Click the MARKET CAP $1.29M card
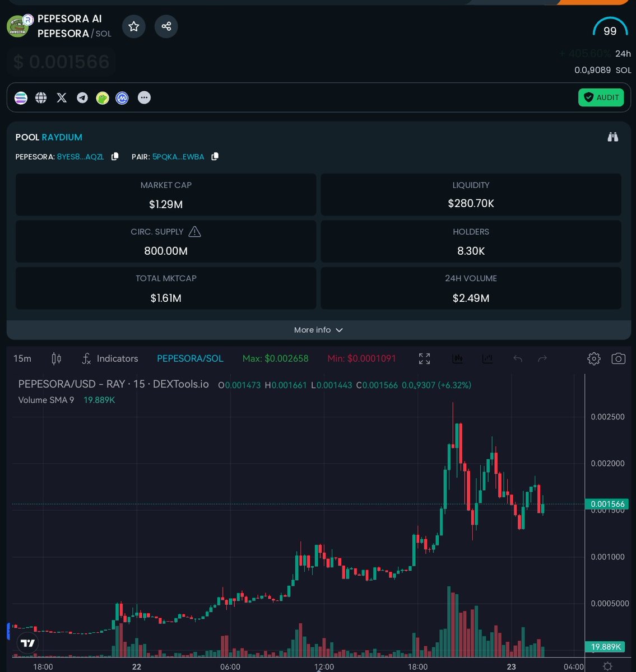 (x=166, y=194)
